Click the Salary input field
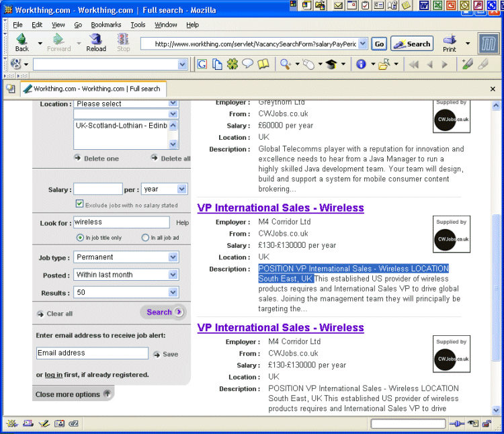504x434 pixels. point(98,189)
